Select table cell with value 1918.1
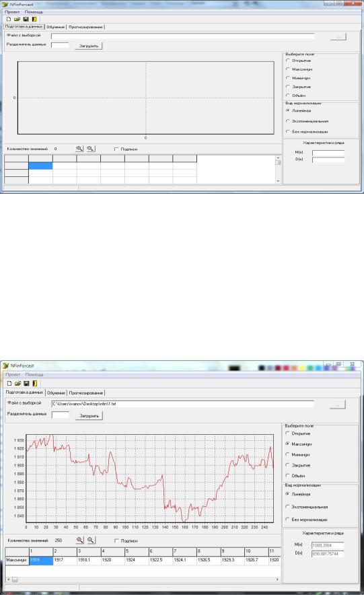Image resolution: width=364 pixels, height=595 pixels. [89, 560]
